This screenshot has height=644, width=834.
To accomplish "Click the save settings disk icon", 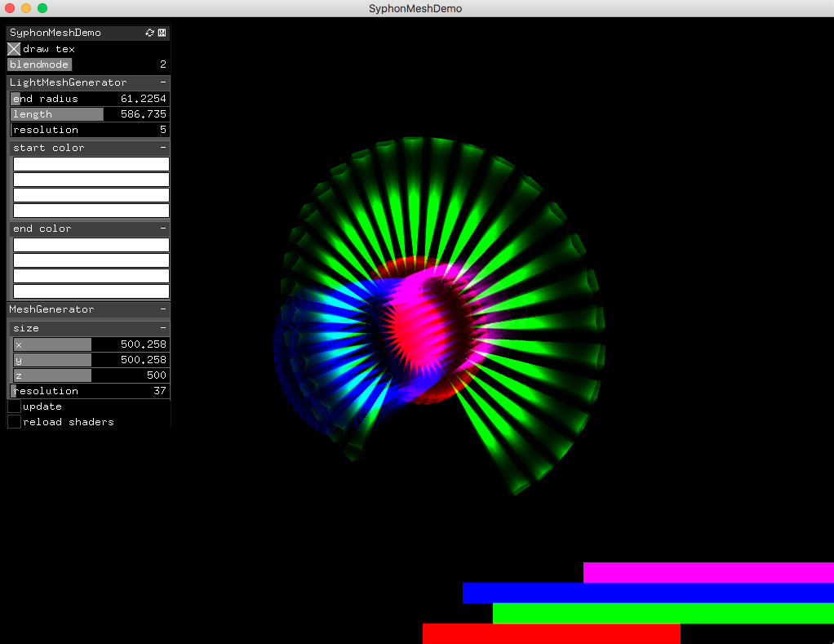I will [x=162, y=33].
